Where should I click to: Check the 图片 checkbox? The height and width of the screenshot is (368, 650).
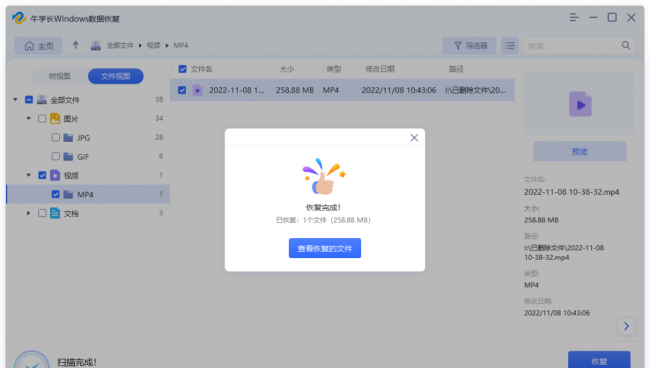pyautogui.click(x=42, y=119)
